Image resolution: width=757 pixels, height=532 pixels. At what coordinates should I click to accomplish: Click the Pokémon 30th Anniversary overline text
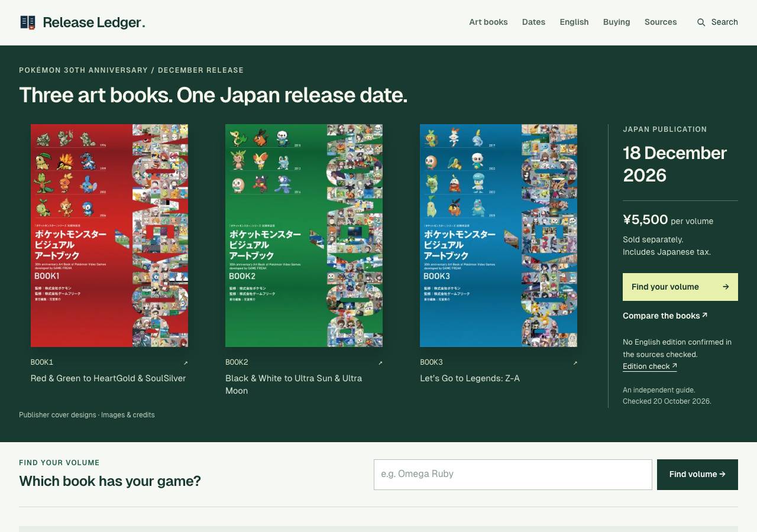tap(131, 70)
